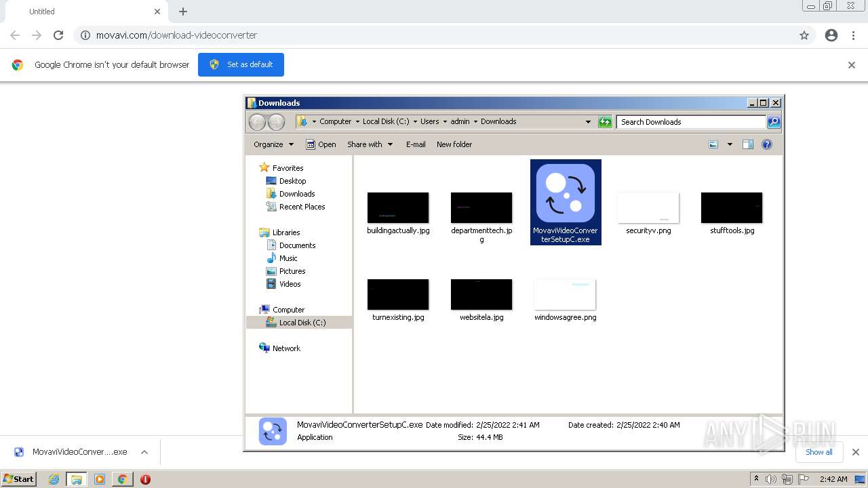
Task: Select MovaviVideoConverterSetupC.exe file icon
Action: [x=566, y=194]
